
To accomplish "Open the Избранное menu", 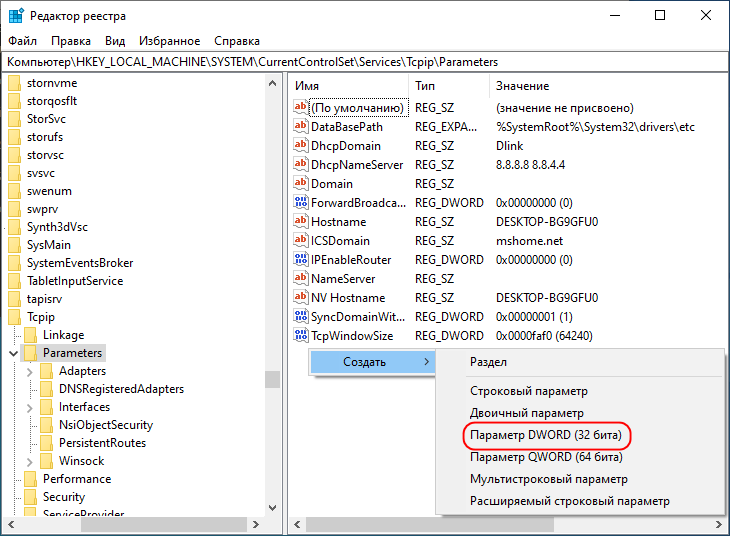I will [169, 41].
